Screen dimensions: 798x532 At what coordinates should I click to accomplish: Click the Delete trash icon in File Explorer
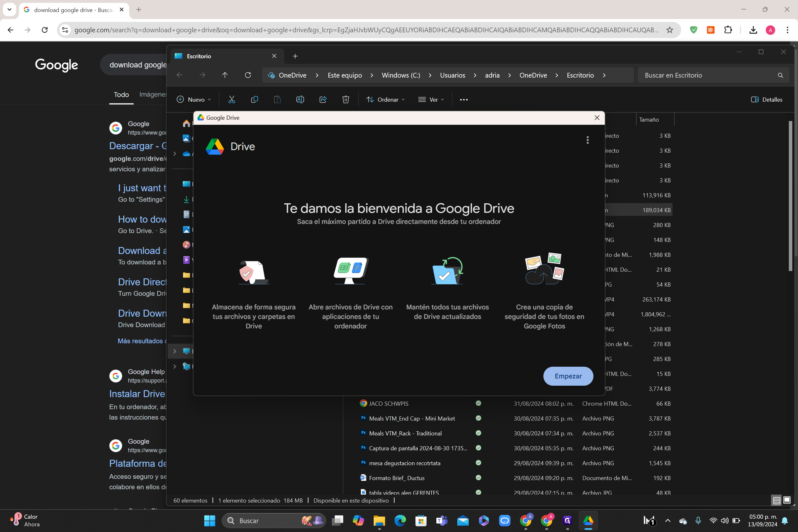pos(345,99)
